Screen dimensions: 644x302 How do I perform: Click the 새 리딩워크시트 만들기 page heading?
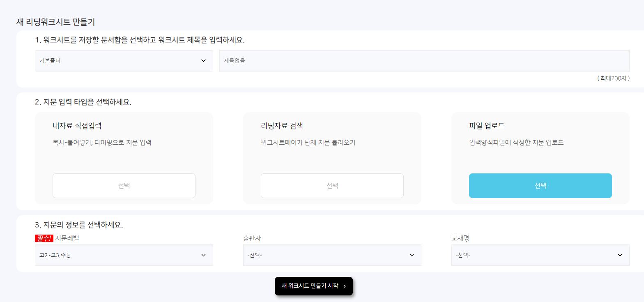pyautogui.click(x=55, y=22)
